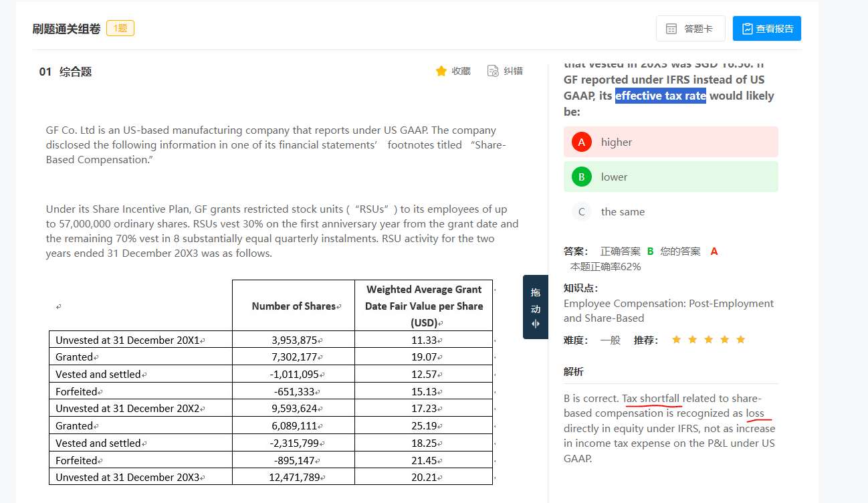Open the Employee Compensation knowledge point
The height and width of the screenshot is (503, 868).
(x=668, y=310)
